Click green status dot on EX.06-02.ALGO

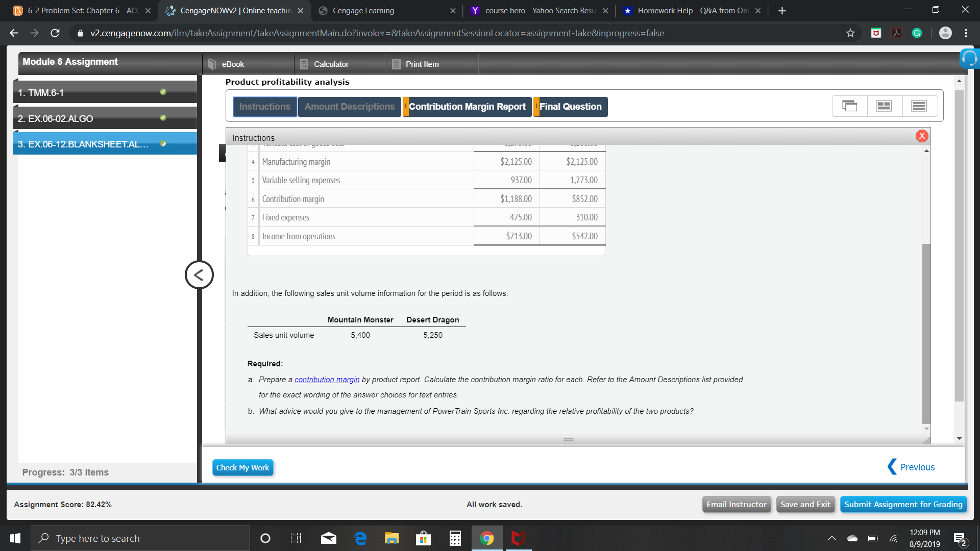click(x=163, y=117)
